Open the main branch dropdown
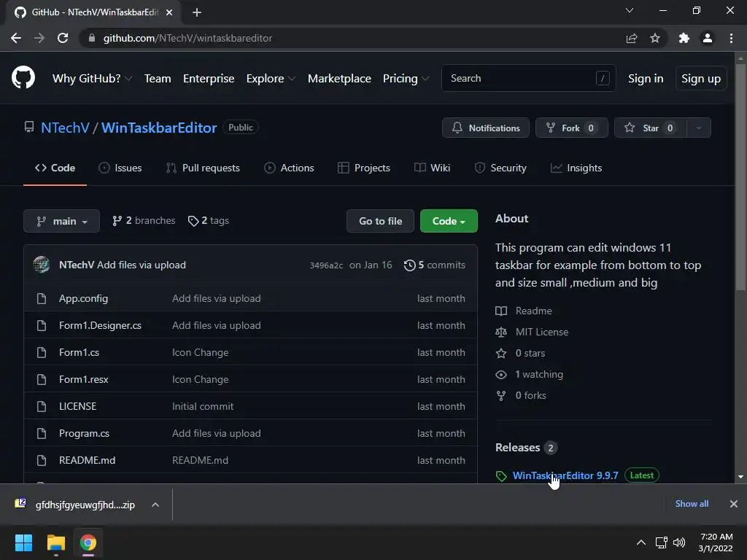747x560 pixels. click(61, 221)
